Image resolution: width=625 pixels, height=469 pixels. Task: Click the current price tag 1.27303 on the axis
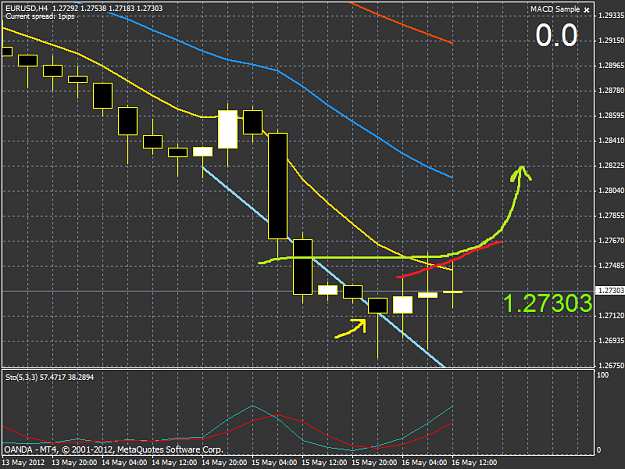[610, 290]
